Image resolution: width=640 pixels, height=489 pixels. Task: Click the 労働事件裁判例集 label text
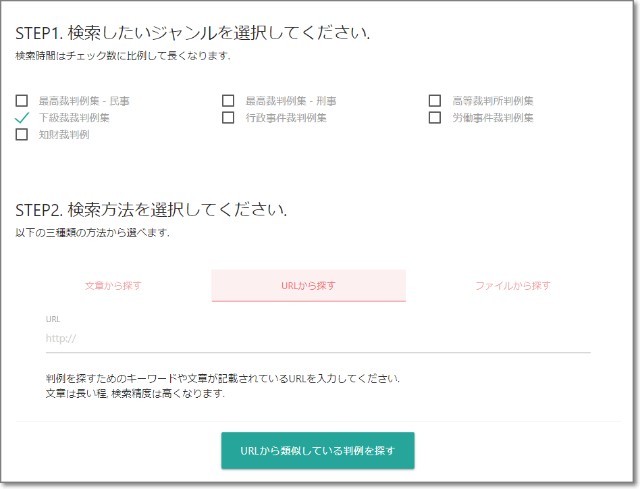coord(493,118)
